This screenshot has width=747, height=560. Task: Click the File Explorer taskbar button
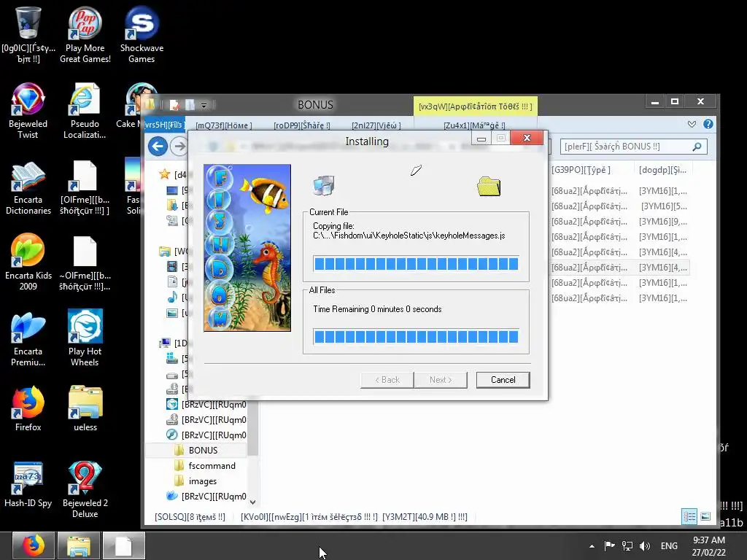pos(79,545)
